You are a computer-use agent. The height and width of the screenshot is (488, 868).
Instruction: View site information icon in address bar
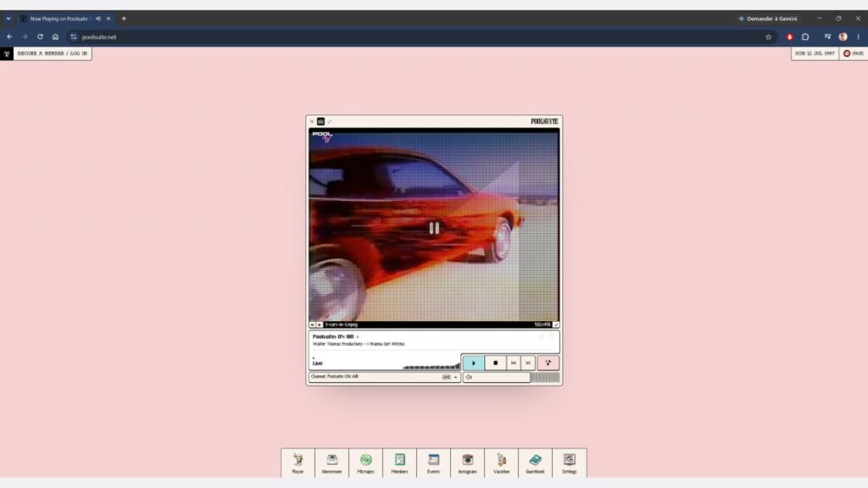[74, 37]
